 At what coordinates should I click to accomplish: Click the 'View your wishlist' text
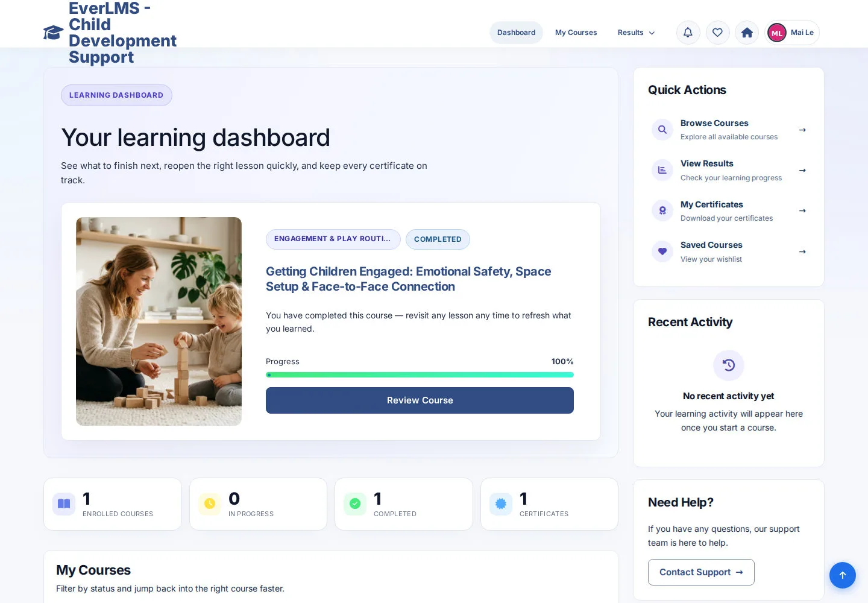tap(711, 259)
